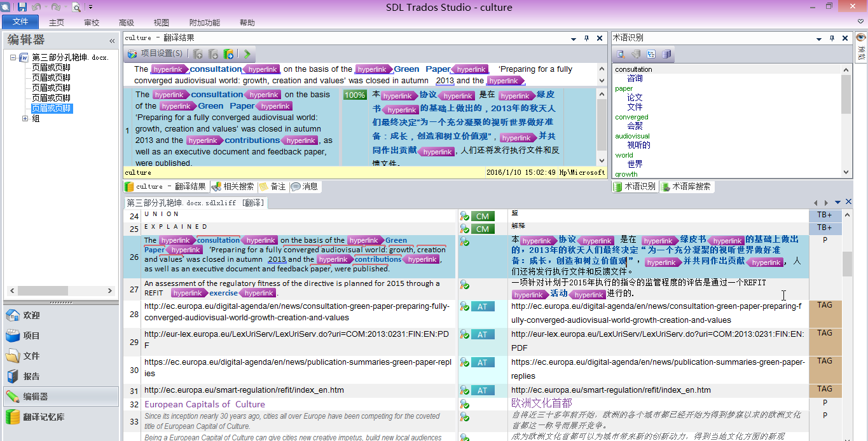
Task: Click the 100% match score badge
Action: (355, 95)
